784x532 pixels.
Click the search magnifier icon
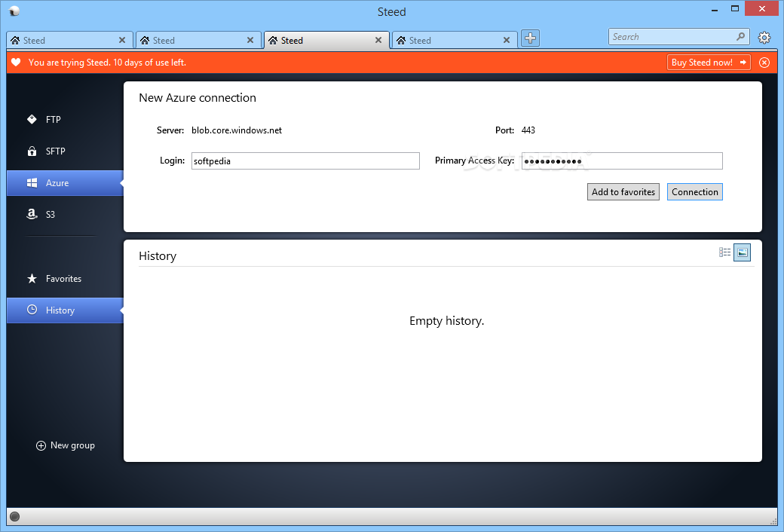click(740, 36)
